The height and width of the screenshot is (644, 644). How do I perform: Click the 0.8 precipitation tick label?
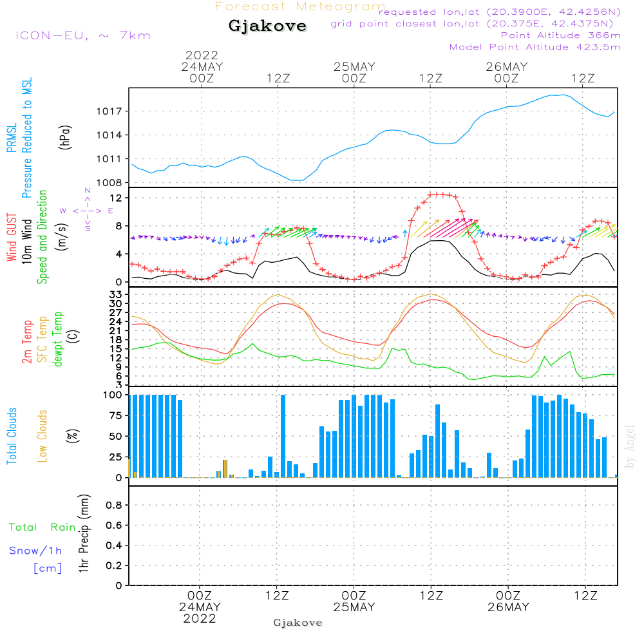click(x=114, y=505)
